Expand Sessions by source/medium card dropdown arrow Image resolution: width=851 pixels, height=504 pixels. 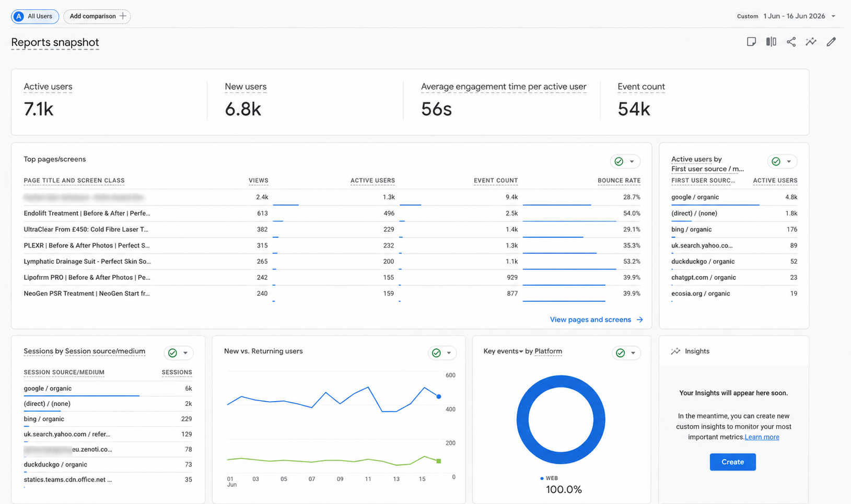click(x=185, y=353)
